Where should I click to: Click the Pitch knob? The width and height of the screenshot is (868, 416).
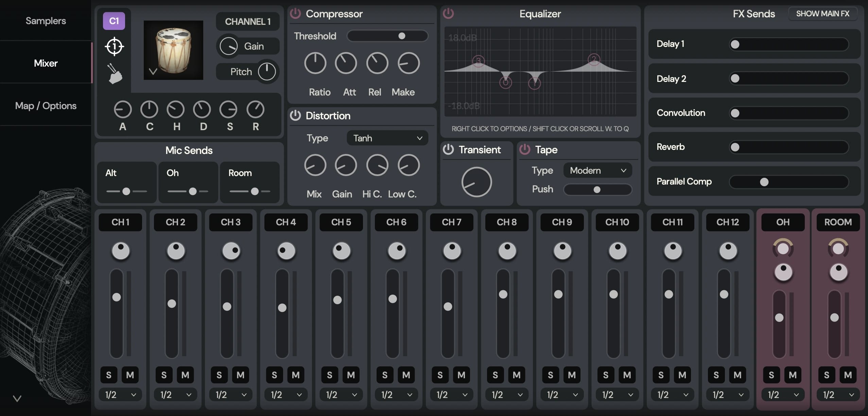tap(267, 71)
